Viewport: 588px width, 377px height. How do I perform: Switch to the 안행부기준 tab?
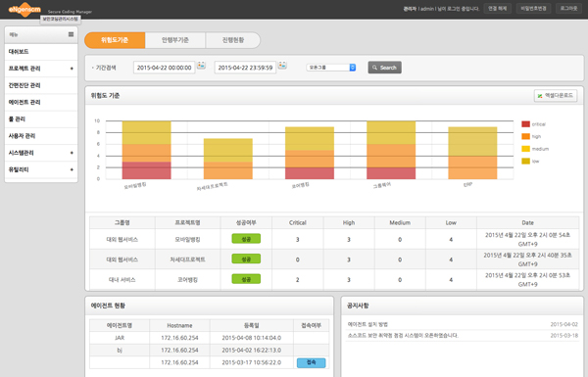click(x=175, y=40)
